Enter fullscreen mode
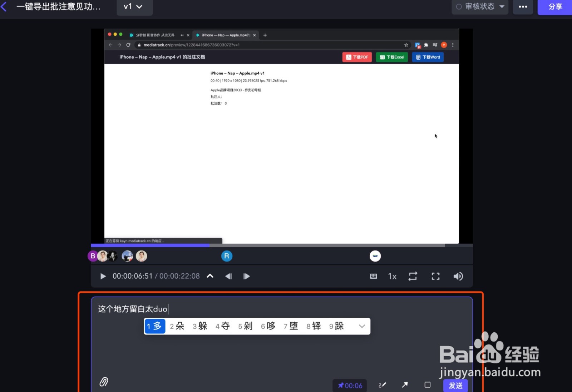The image size is (572, 392). coord(435,276)
